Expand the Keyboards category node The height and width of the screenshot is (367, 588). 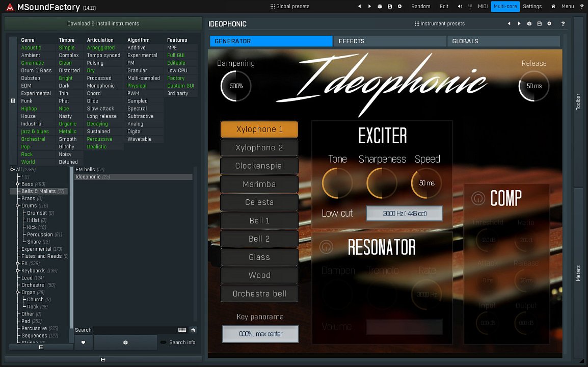pos(18,271)
